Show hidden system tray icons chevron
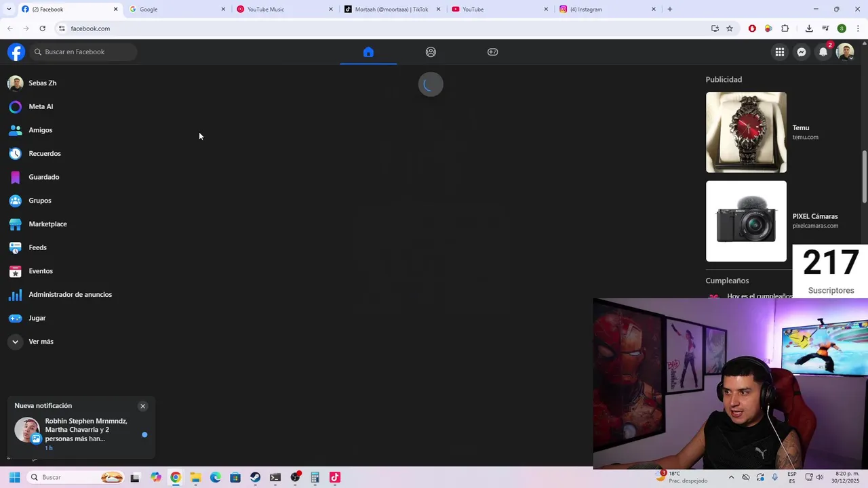 [x=731, y=477]
